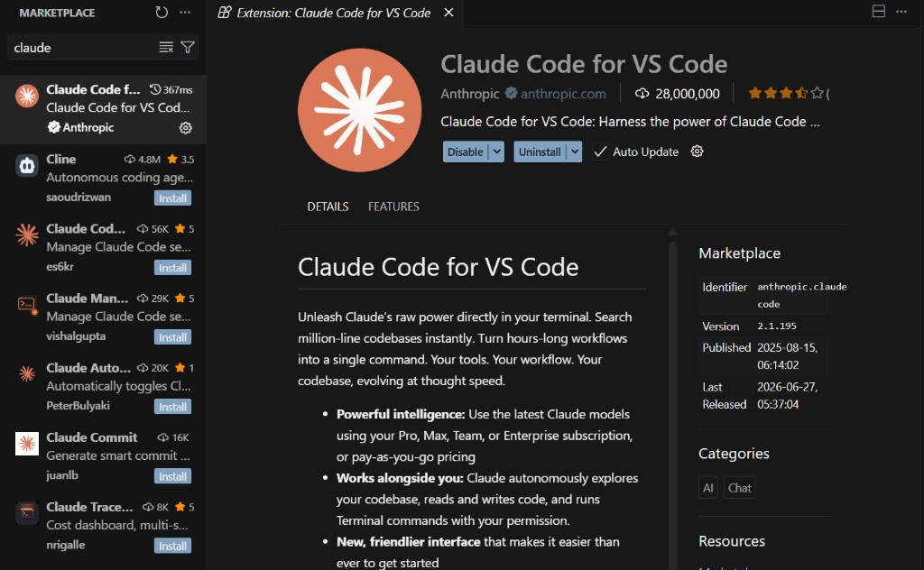Click the Claude Manager extension icon by vishalgupta

pos(26,305)
